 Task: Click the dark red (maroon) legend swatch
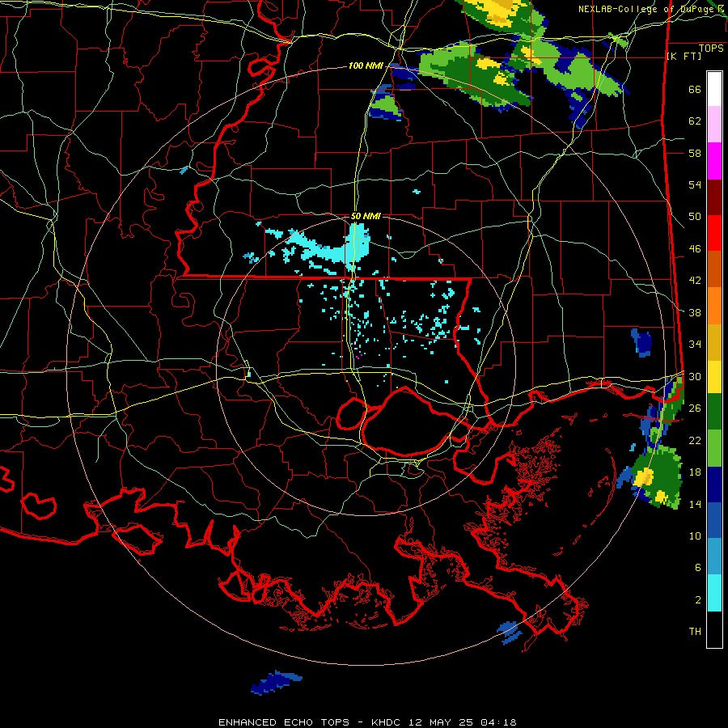(x=714, y=197)
